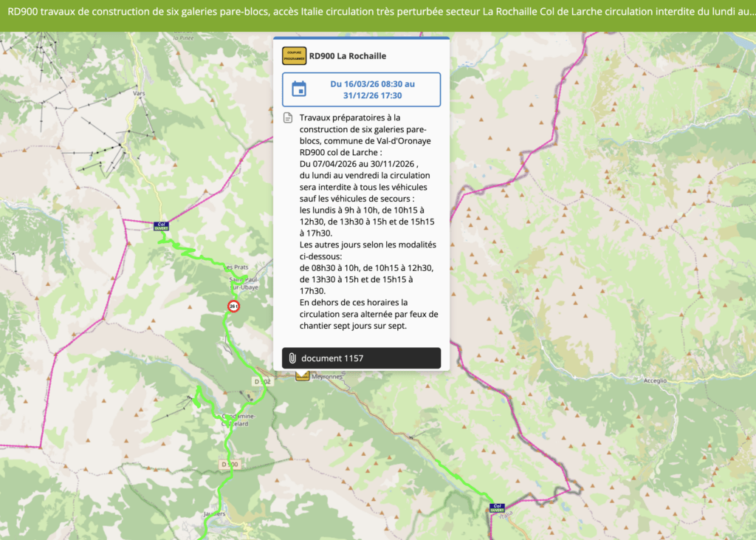Click the document description icon beside Travaux text
Screen dimensions: 756x540
pyautogui.click(x=288, y=117)
